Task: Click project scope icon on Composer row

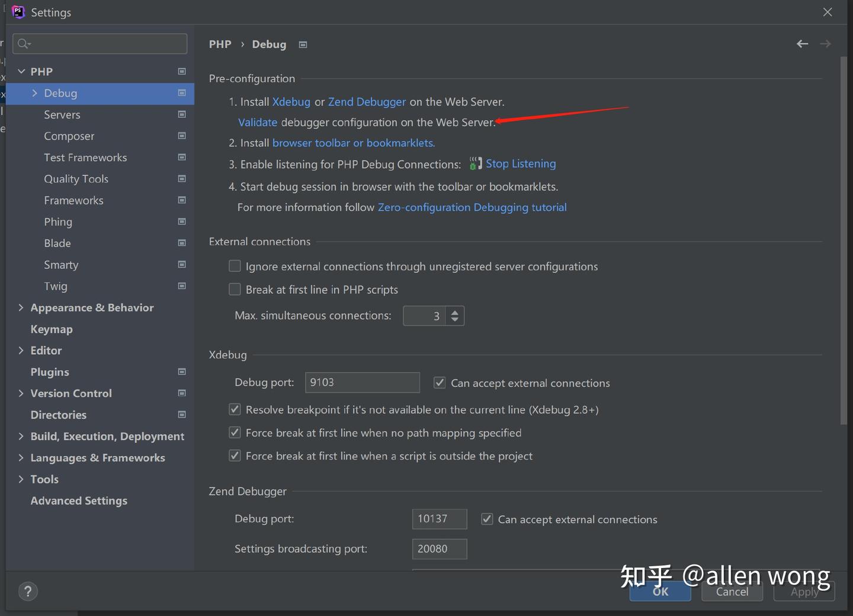Action: pyautogui.click(x=182, y=136)
